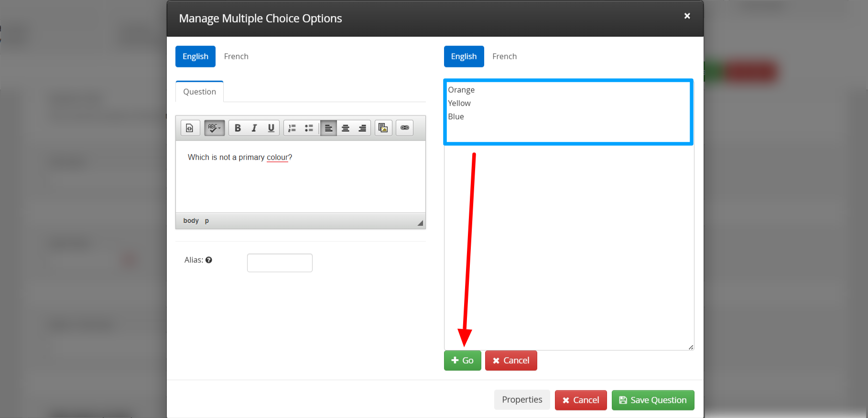
Task: Align text right
Action: [362, 128]
